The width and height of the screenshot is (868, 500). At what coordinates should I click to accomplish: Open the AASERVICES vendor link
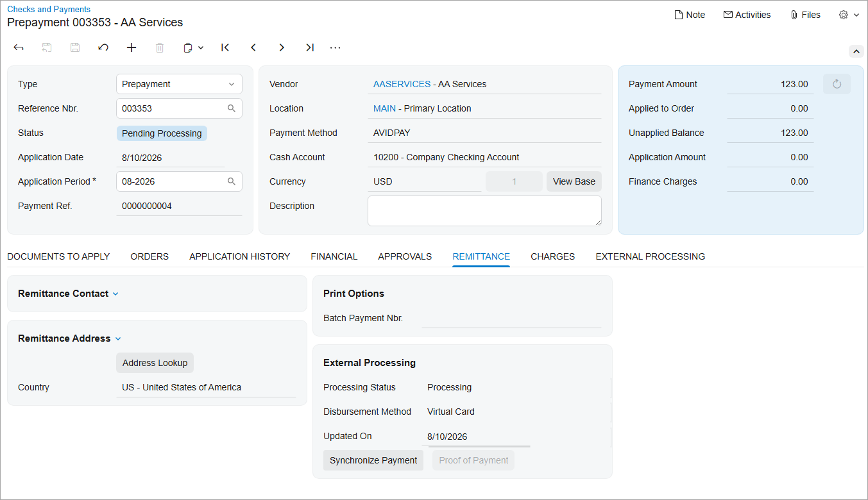[x=402, y=84]
